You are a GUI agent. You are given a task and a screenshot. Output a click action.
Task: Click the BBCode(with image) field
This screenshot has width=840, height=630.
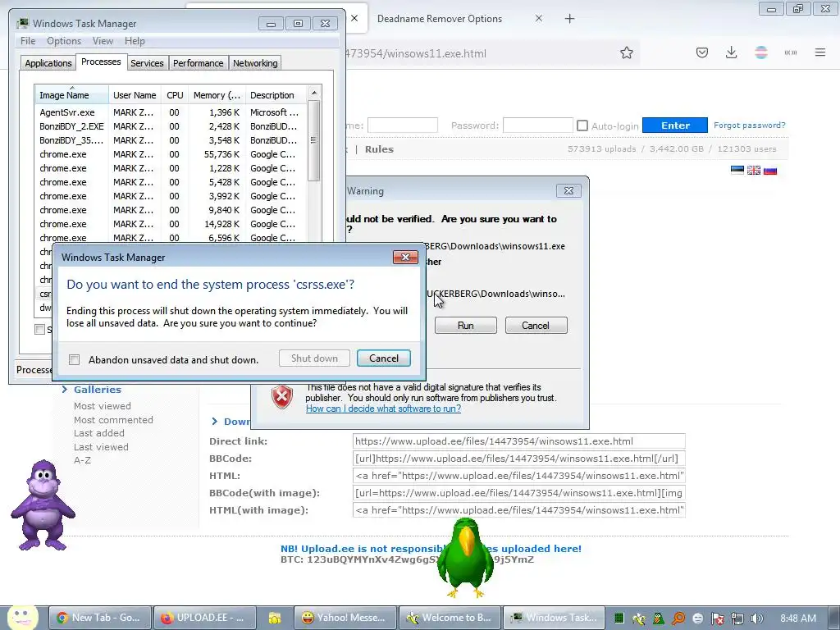point(519,493)
